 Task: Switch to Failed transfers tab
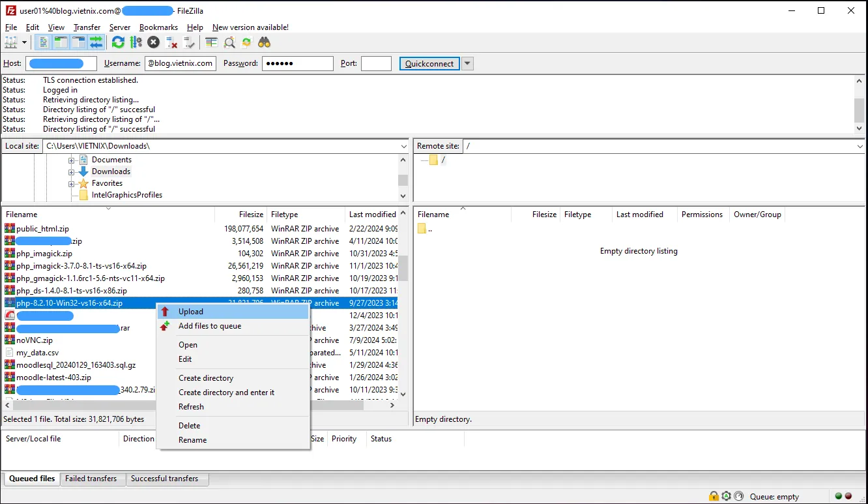click(x=91, y=479)
